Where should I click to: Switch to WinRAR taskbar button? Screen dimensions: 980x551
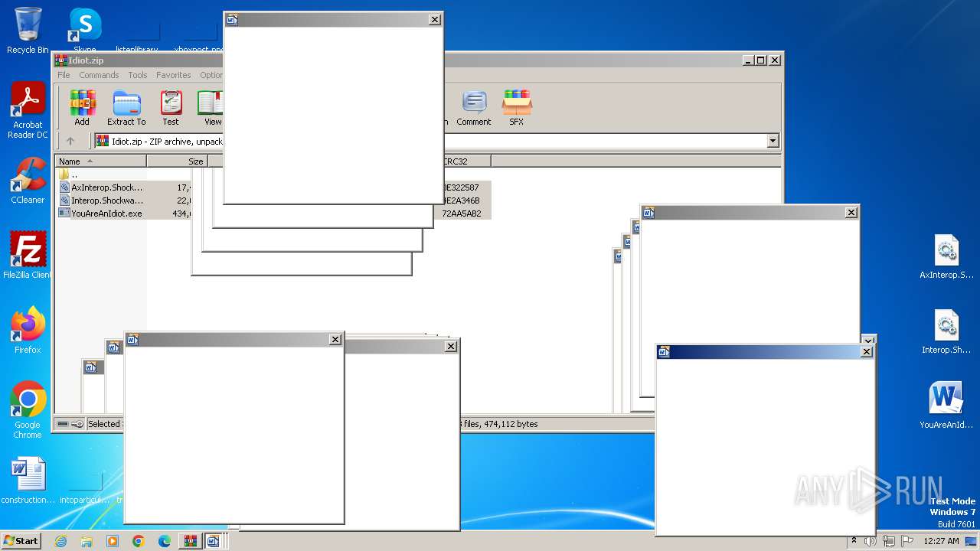[x=191, y=541]
